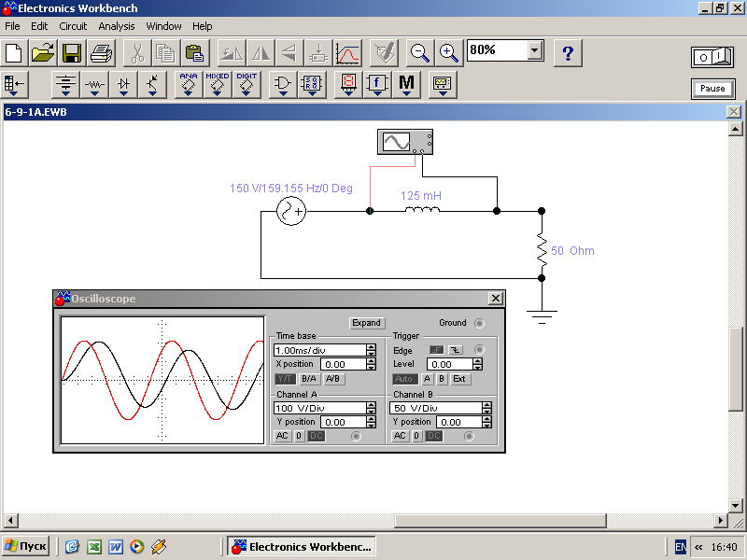Click the Paste clipboard icon
747x560 pixels.
tap(195, 53)
